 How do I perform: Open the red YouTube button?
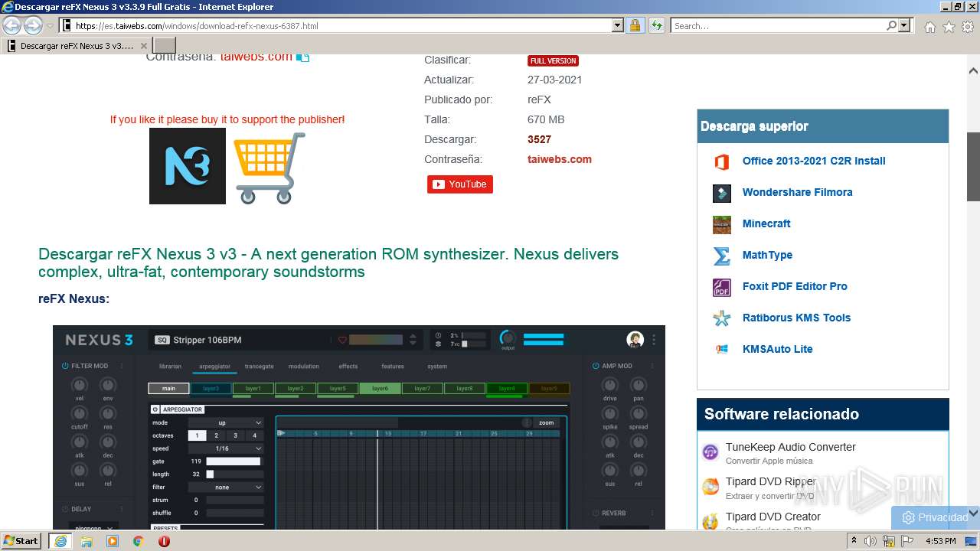point(460,184)
